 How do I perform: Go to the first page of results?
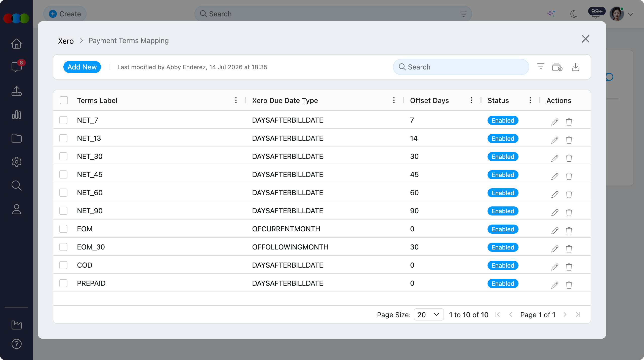pos(498,314)
